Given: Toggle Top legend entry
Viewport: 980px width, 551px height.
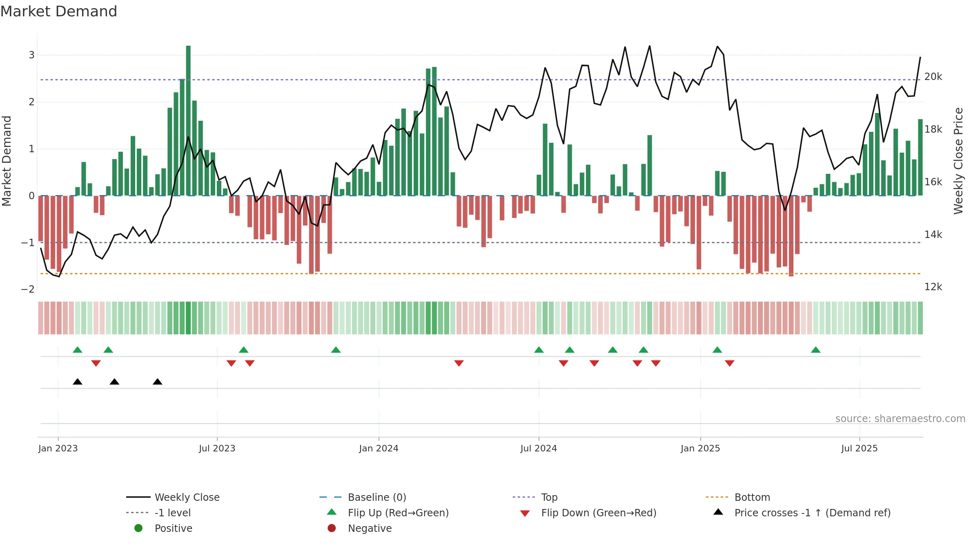Looking at the screenshot, I should pyautogui.click(x=535, y=497).
